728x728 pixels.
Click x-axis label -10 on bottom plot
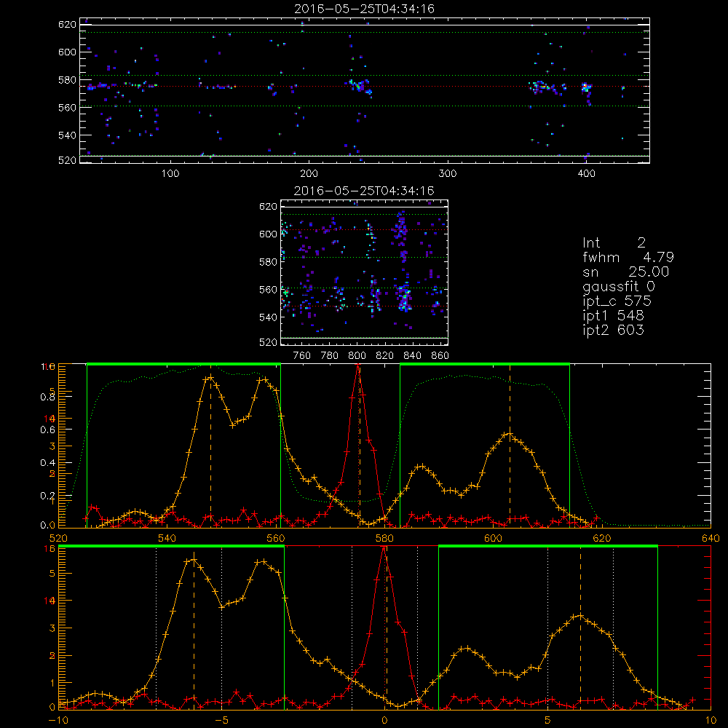(x=58, y=721)
